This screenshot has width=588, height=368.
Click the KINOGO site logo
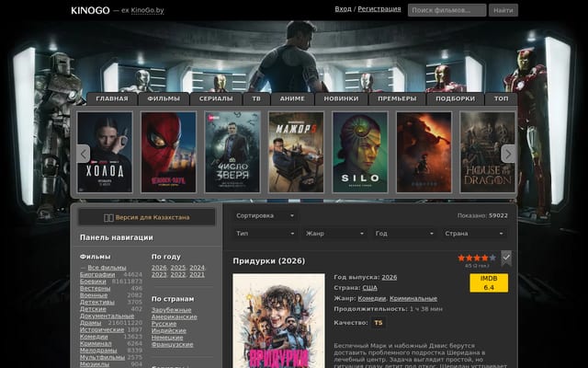(90, 10)
